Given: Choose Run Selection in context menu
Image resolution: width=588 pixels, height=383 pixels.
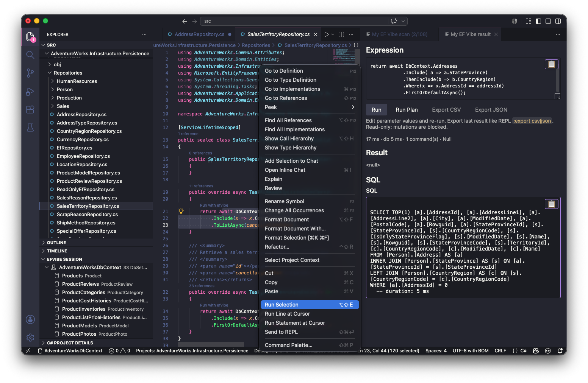Looking at the screenshot, I should 310,305.
